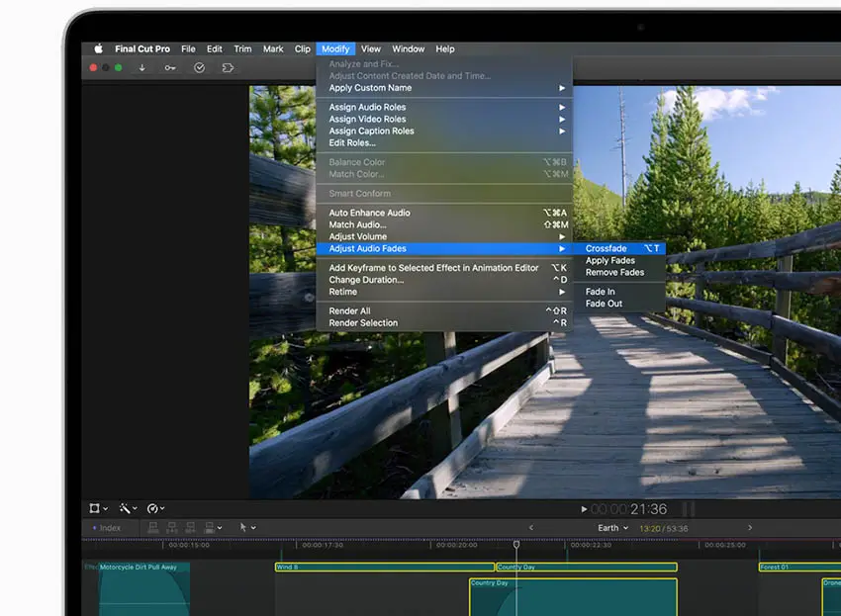The width and height of the screenshot is (841, 616).
Task: Choose Render All
Action: pyautogui.click(x=444, y=310)
